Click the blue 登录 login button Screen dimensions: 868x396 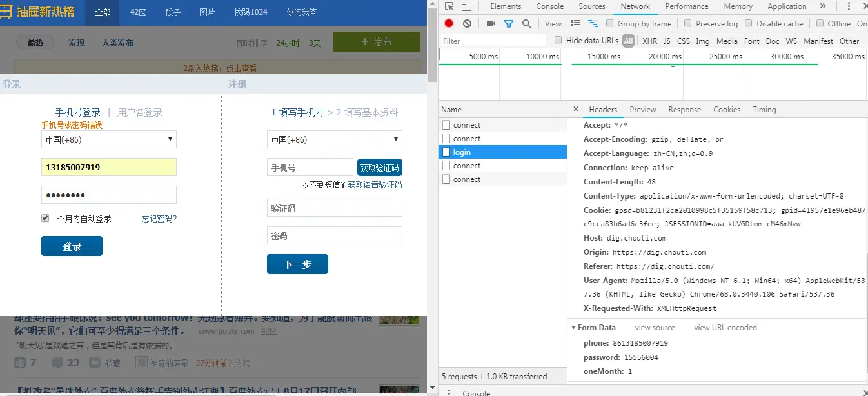[72, 246]
